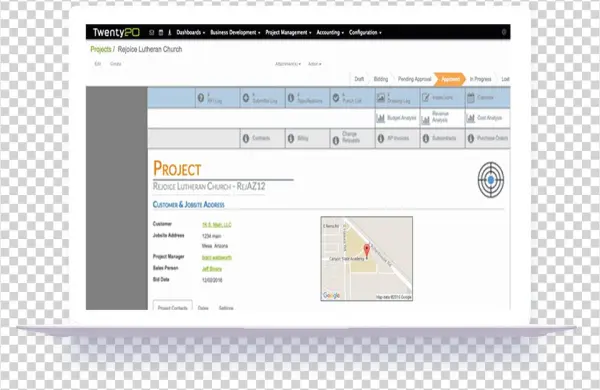Open the Attachment(s) dropdown

pyautogui.click(x=288, y=64)
